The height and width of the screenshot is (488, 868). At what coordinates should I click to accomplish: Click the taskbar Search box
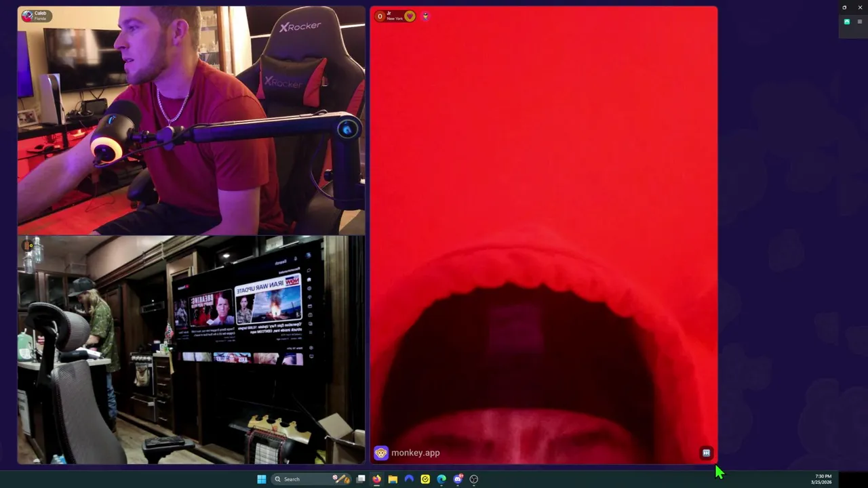(x=311, y=479)
